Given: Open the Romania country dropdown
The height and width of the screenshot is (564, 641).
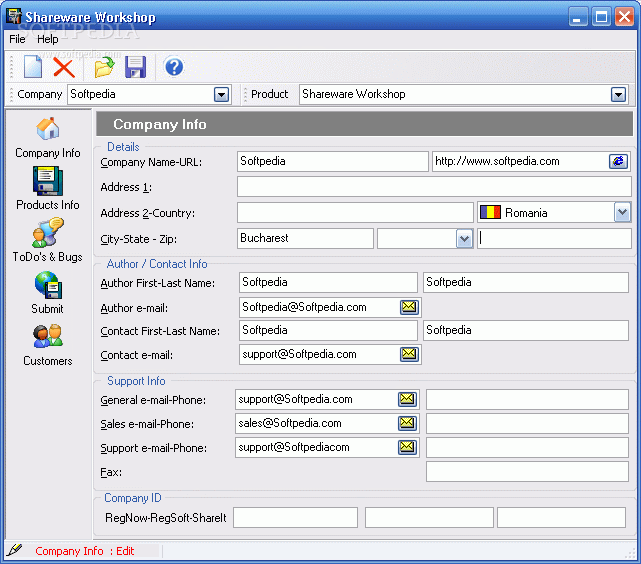Looking at the screenshot, I should click(x=622, y=213).
